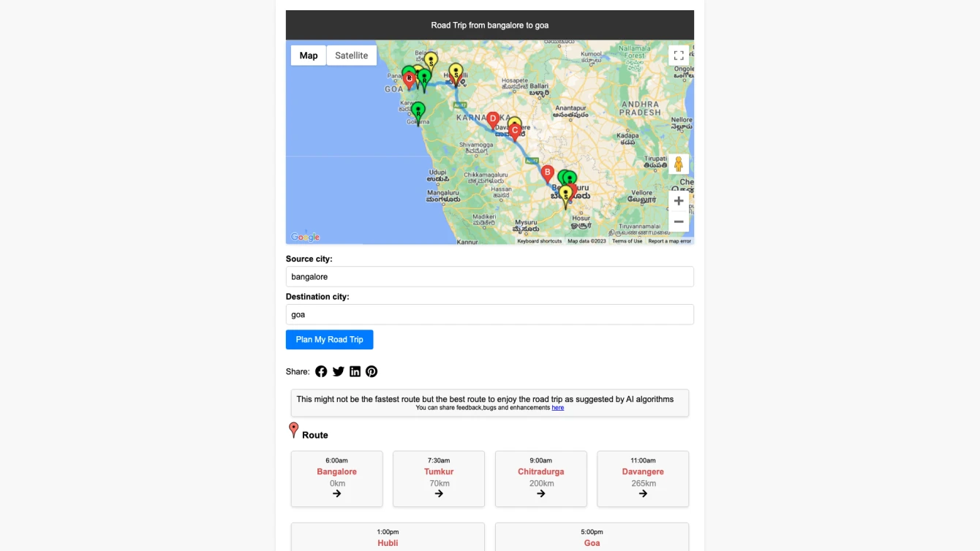Open the Hubli 1:00pm route card
Image resolution: width=980 pixels, height=551 pixels.
(x=388, y=537)
